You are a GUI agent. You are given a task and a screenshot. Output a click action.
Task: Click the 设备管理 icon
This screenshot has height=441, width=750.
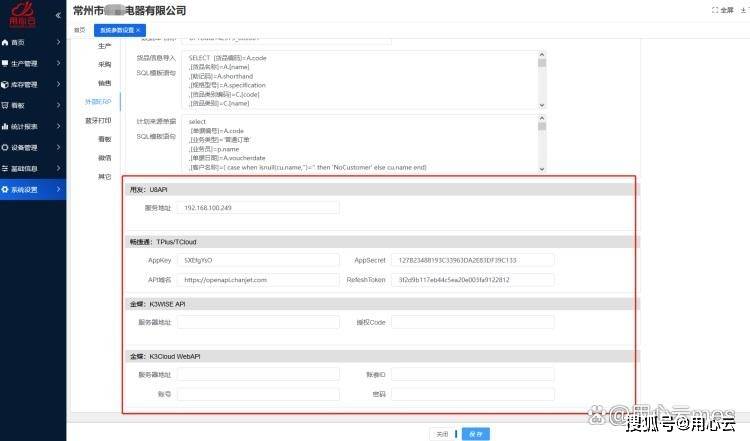tap(5, 147)
